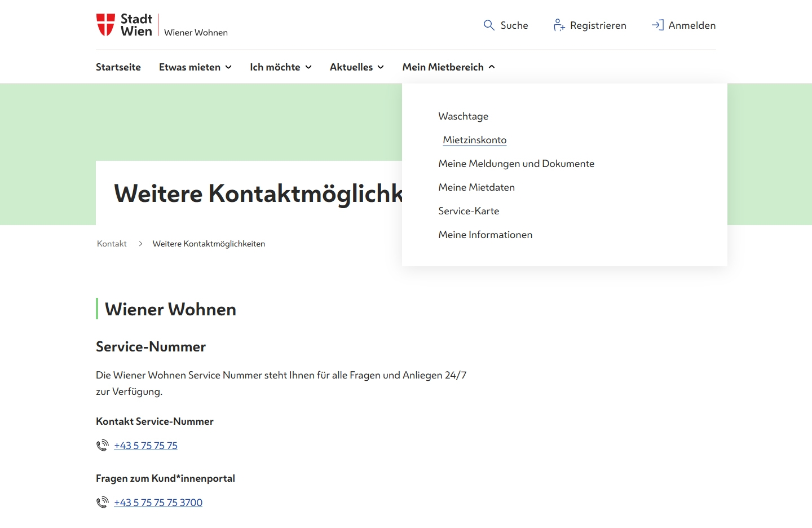The width and height of the screenshot is (812, 528).
Task: Open the Registrieren link
Action: [x=590, y=25]
